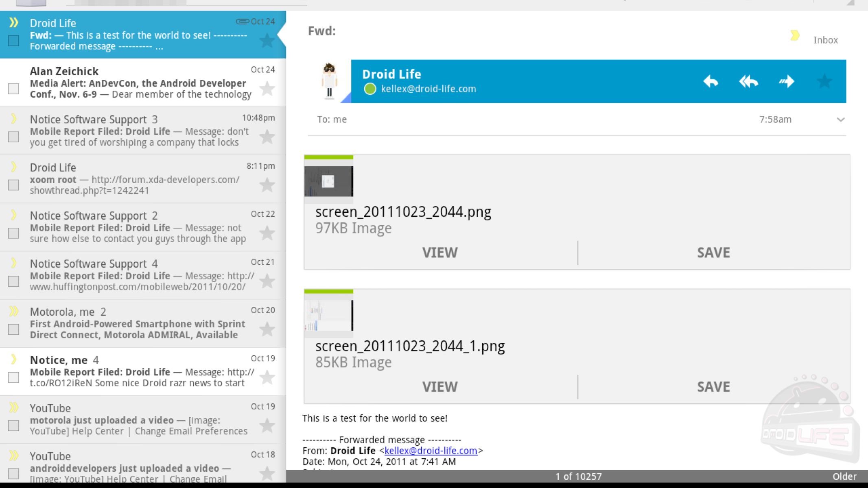The width and height of the screenshot is (868, 488).
Task: Go to Older message
Action: coord(844,476)
